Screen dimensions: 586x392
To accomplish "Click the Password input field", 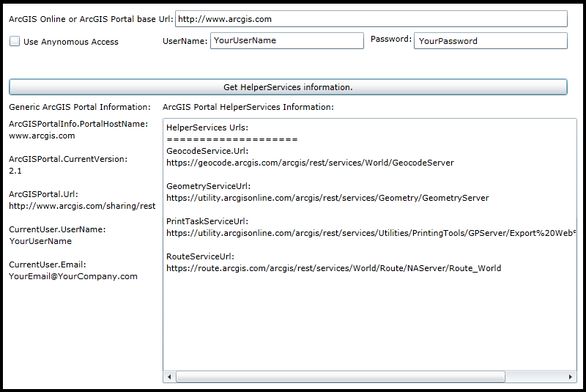I will pyautogui.click(x=490, y=41).
